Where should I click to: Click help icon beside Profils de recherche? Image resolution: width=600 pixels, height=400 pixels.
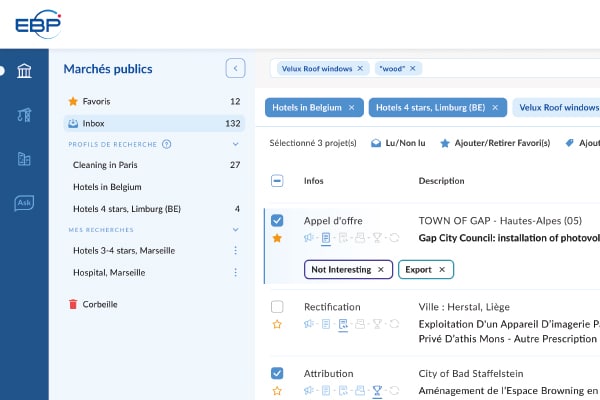(167, 144)
